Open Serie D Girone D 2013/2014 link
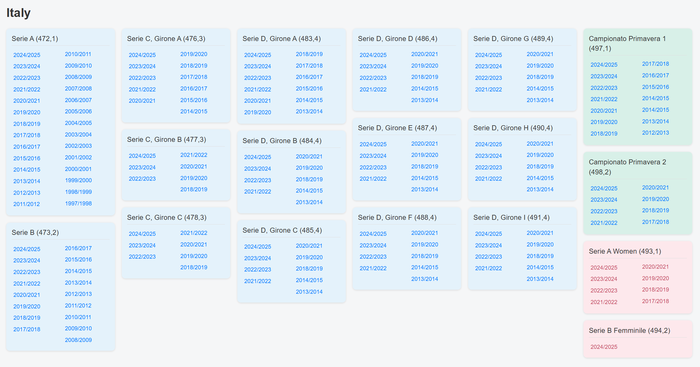The image size is (700, 367). pos(425,100)
